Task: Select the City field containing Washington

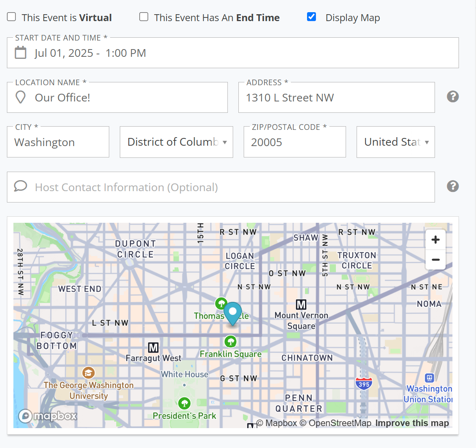Action: pyautogui.click(x=58, y=142)
